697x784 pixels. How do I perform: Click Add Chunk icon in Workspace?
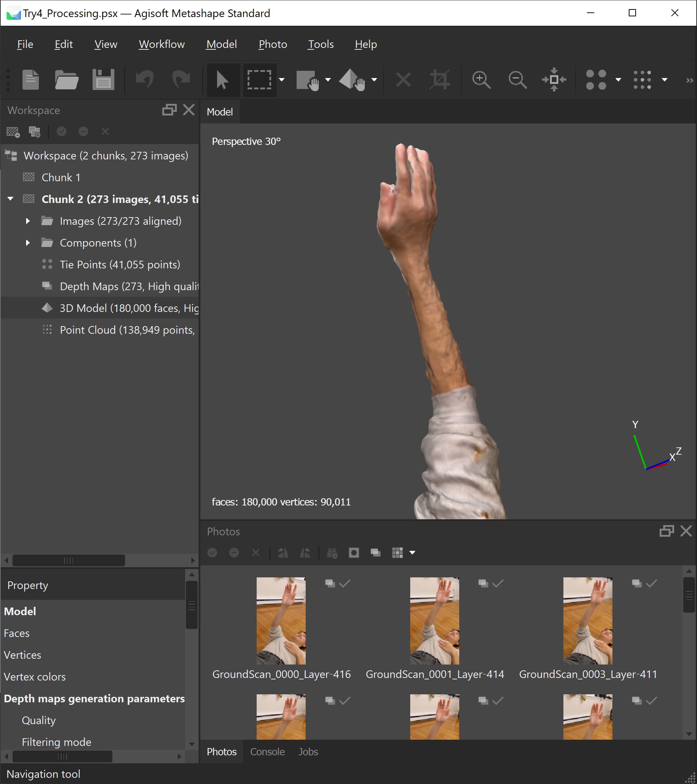(13, 132)
